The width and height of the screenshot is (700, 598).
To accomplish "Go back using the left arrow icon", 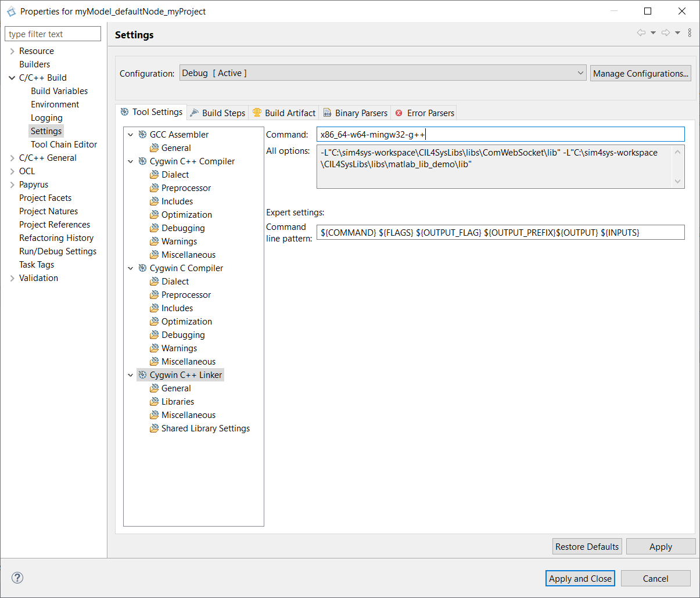I will pyautogui.click(x=641, y=33).
